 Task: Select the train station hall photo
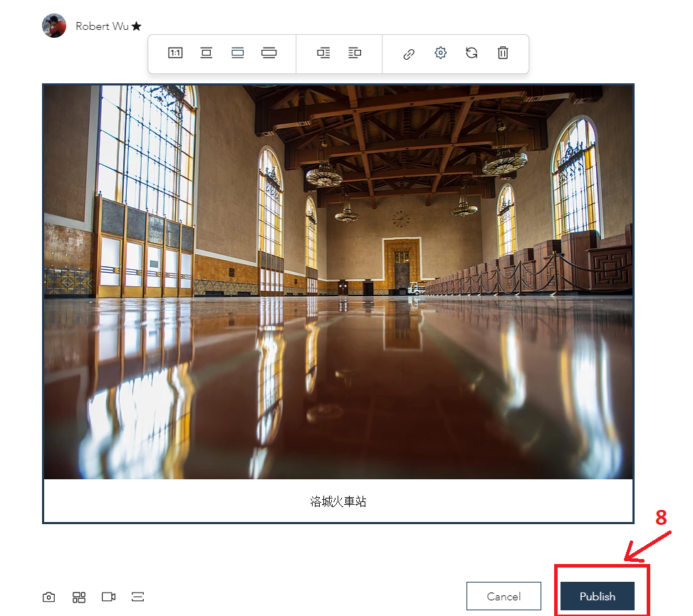(x=338, y=282)
